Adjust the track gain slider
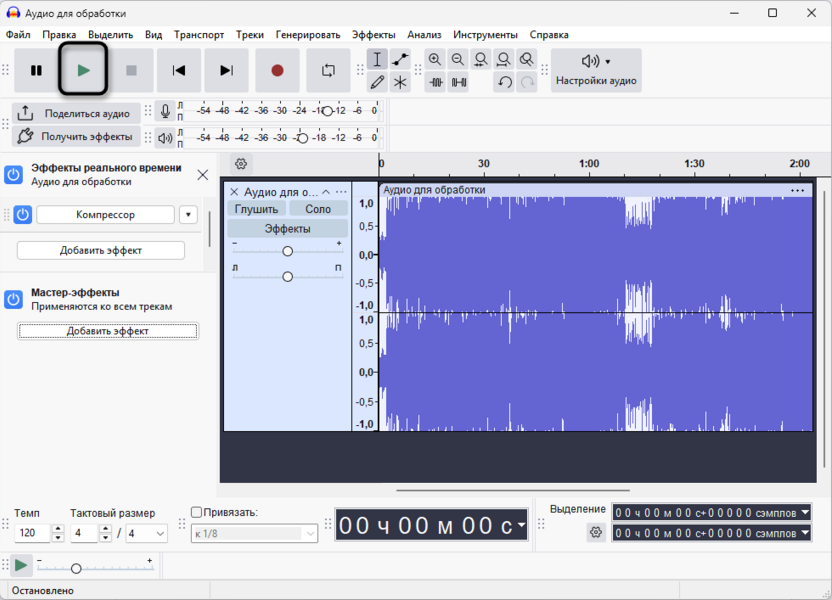This screenshot has width=832, height=600. pos(288,251)
